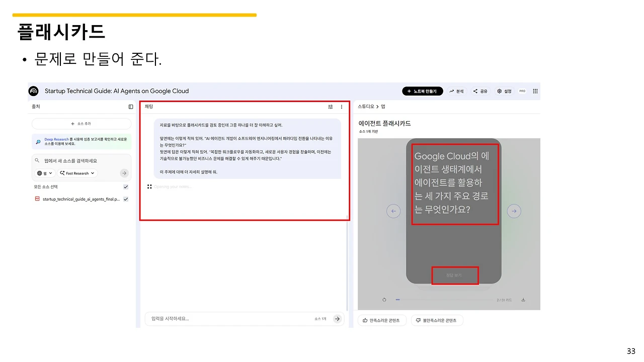Click the 2 / 51 카드 counter
The image size is (644, 362).
click(504, 300)
